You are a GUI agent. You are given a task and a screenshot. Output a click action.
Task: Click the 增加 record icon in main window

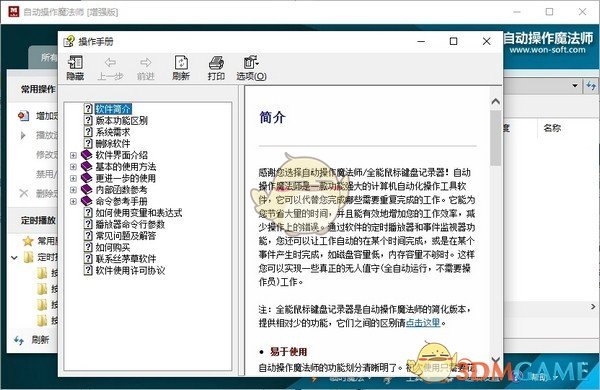click(x=24, y=116)
